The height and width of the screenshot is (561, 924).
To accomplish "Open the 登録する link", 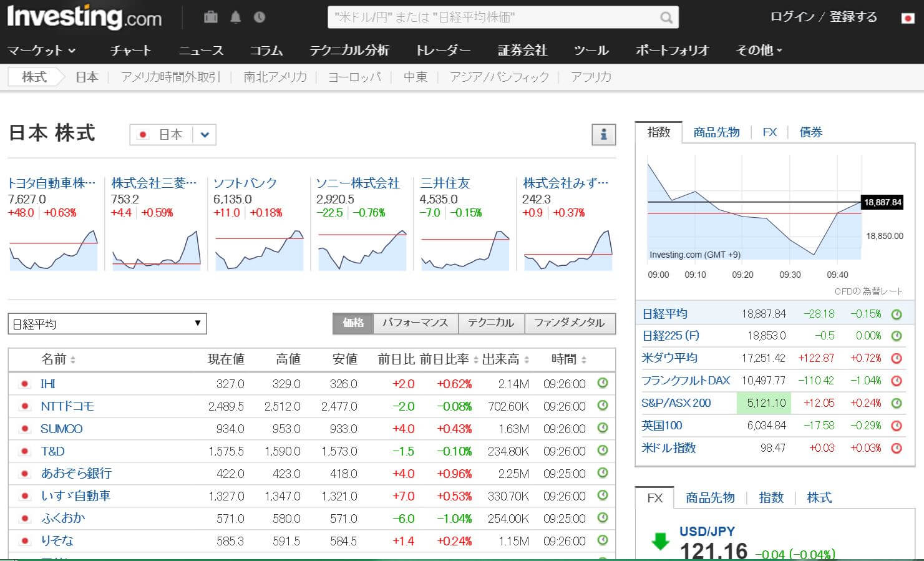I will pyautogui.click(x=853, y=17).
